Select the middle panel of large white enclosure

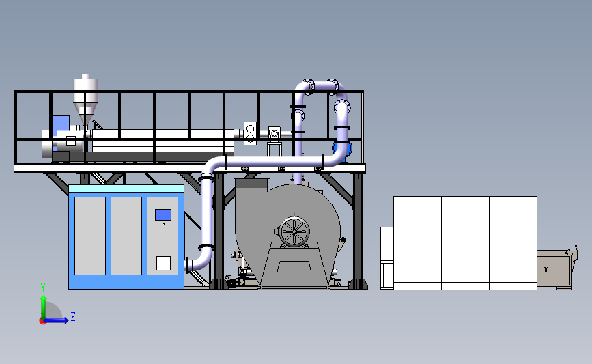(x=465, y=243)
